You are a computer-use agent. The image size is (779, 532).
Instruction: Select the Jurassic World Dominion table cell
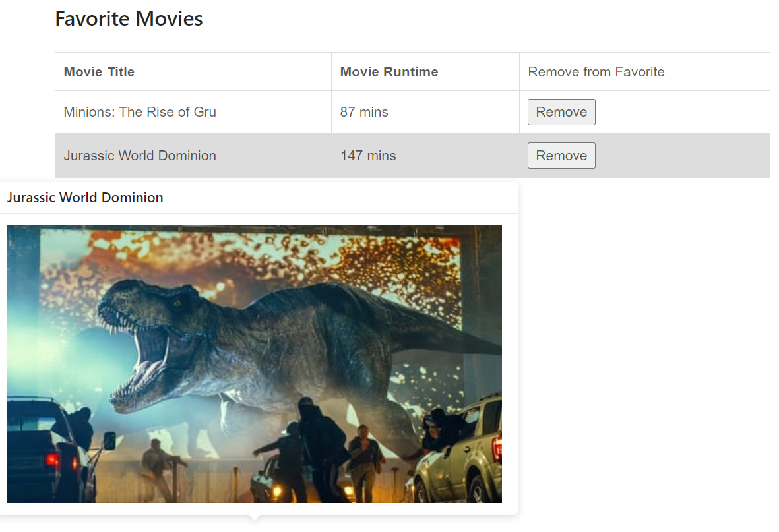pyautogui.click(x=193, y=156)
